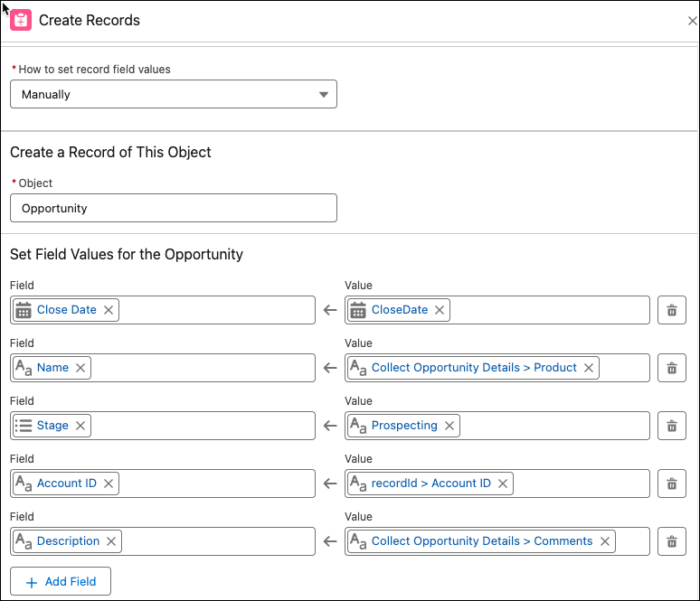Remove the Description field pill

click(111, 541)
